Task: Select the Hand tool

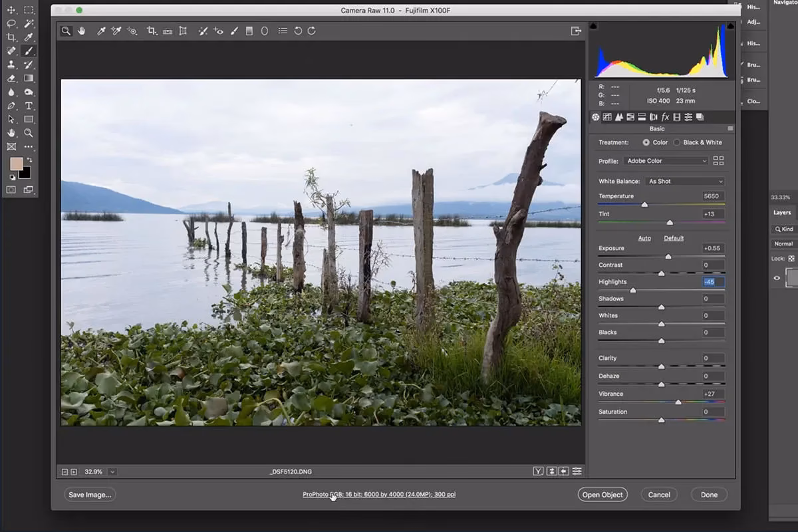Action: (81, 31)
